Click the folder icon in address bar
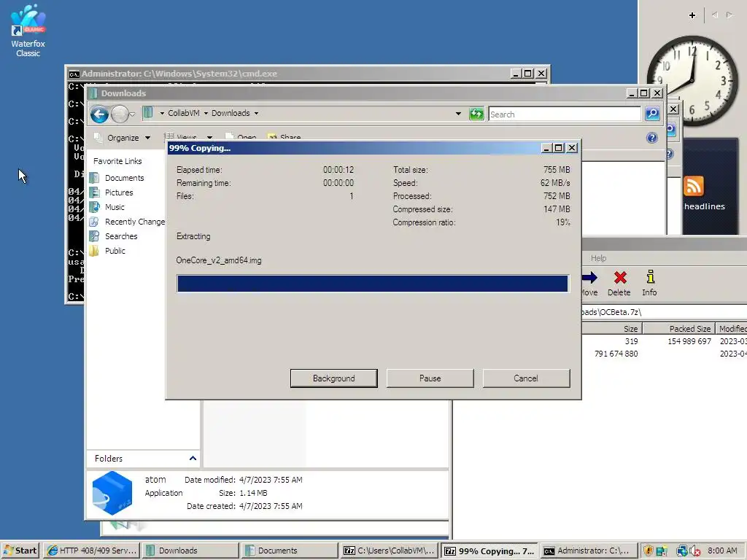 [148, 113]
